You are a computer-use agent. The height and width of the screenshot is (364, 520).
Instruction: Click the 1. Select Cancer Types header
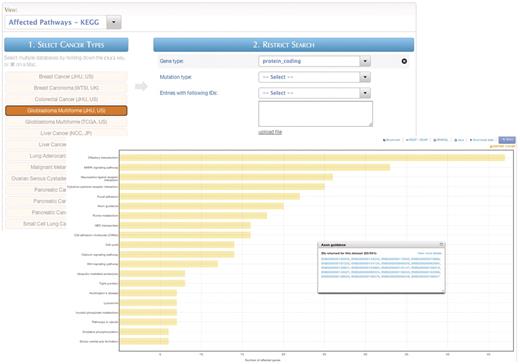click(x=66, y=45)
